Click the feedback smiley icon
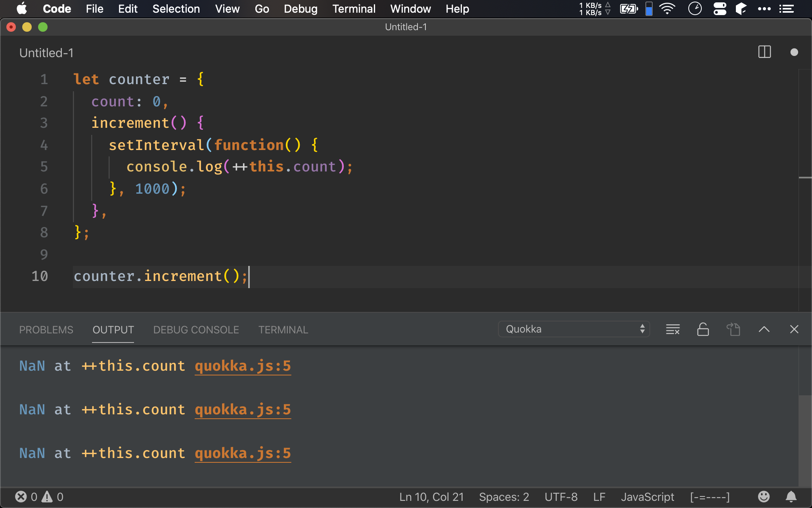 764,497
